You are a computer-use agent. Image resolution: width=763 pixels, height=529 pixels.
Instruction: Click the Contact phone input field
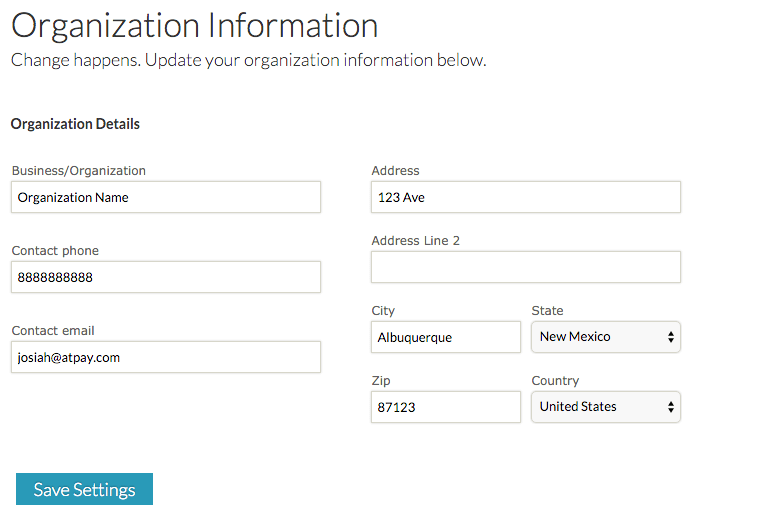click(166, 277)
